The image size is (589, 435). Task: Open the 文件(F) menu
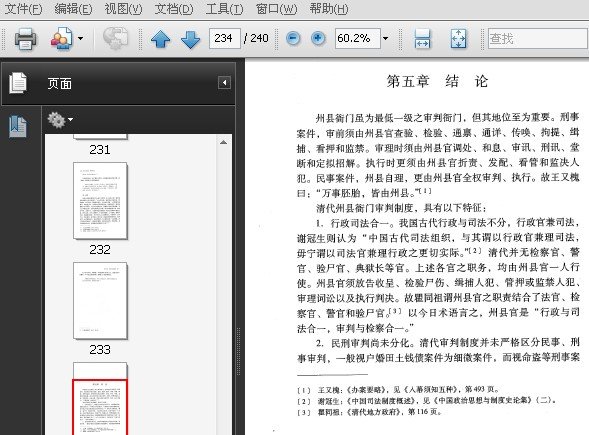coord(23,8)
